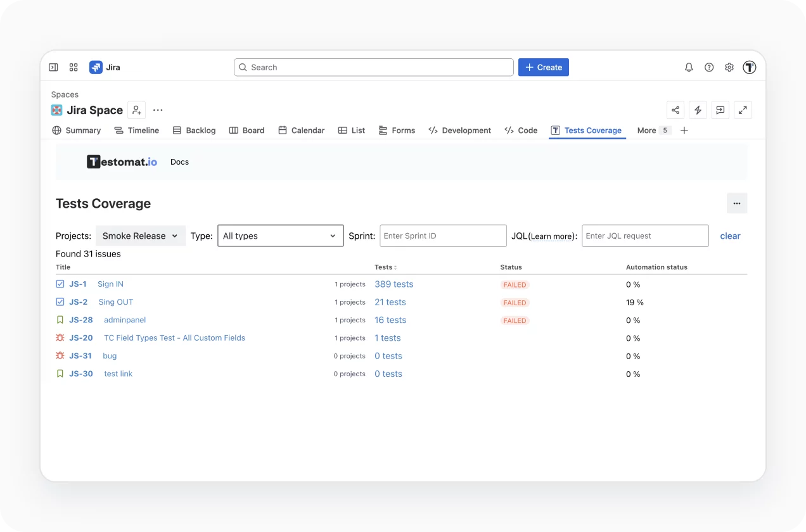Image resolution: width=806 pixels, height=532 pixels.
Task: Switch to the Development tab
Action: pos(460,130)
